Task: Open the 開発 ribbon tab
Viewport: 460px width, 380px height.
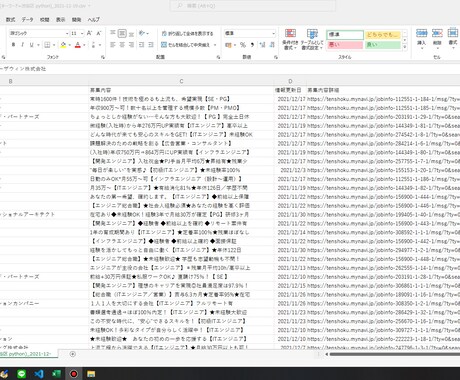Action: pos(76,20)
